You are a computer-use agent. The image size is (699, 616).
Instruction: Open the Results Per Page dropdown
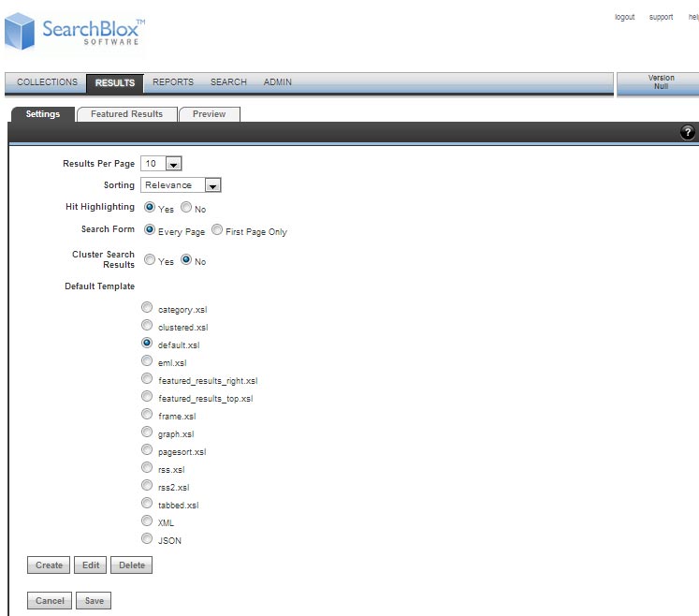[161, 164]
